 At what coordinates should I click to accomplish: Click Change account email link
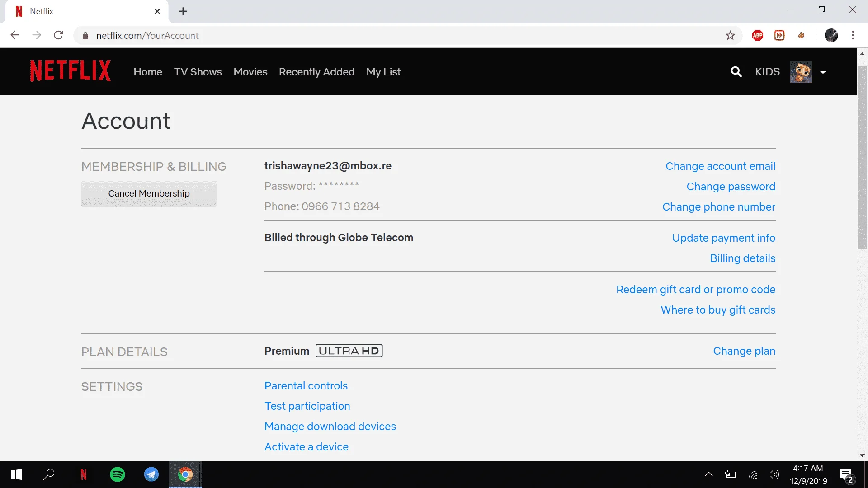tap(721, 166)
